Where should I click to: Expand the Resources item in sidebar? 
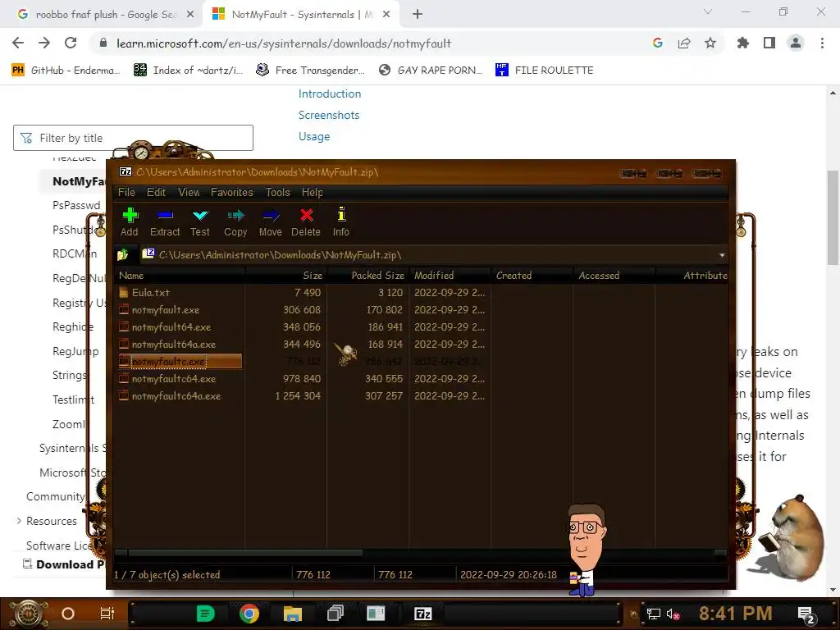coord(20,521)
